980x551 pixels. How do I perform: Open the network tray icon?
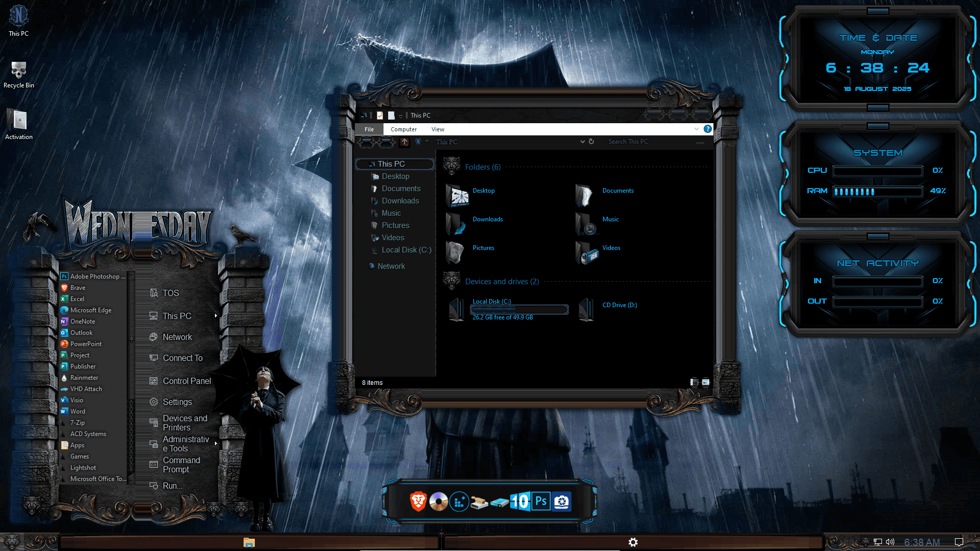(877, 542)
